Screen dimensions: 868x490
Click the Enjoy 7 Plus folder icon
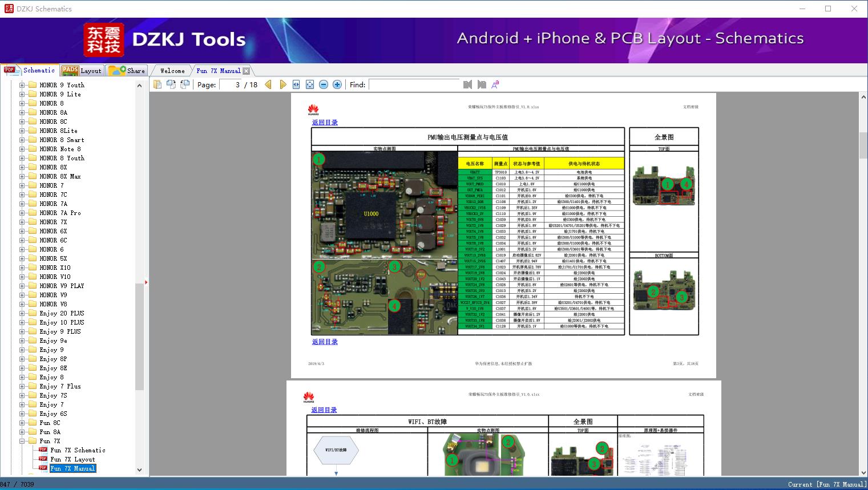click(33, 386)
